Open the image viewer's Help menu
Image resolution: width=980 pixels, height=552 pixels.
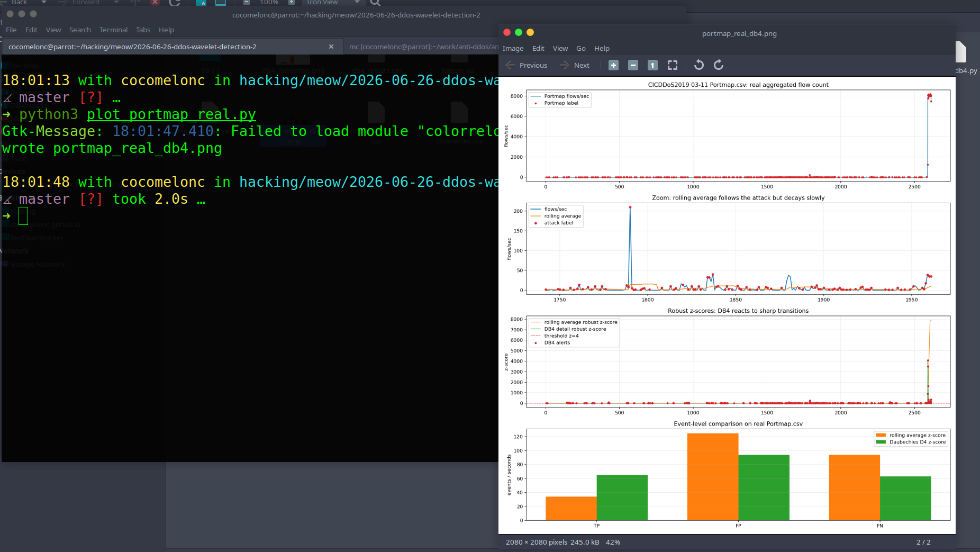(602, 48)
